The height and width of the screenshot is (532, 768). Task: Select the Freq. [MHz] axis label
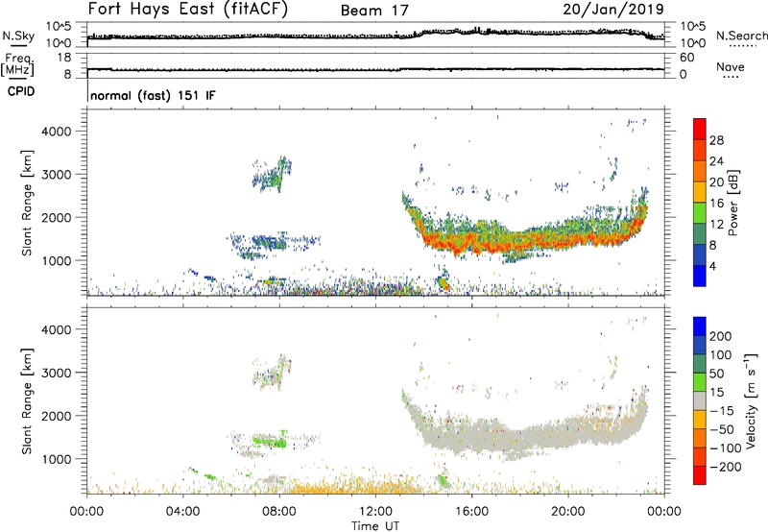click(x=17, y=64)
